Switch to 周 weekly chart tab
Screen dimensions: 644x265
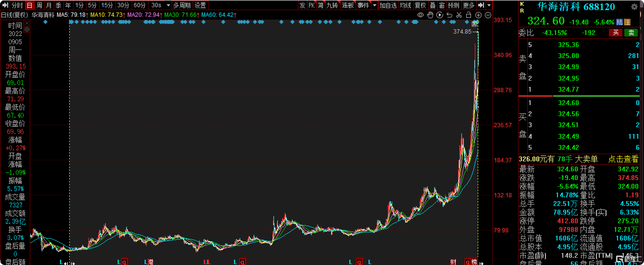(x=39, y=5)
